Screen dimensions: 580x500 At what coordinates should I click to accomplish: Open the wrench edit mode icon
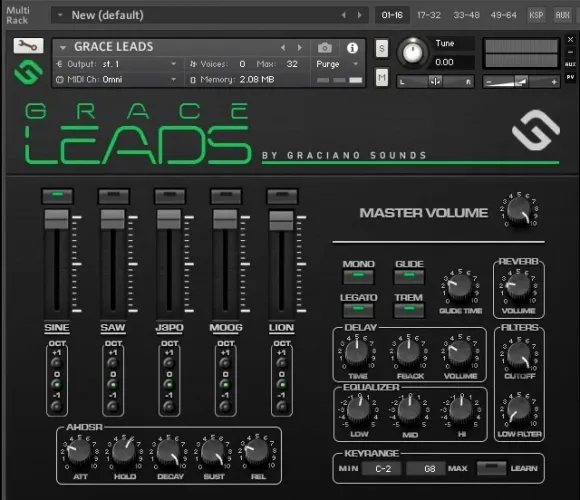tap(28, 46)
